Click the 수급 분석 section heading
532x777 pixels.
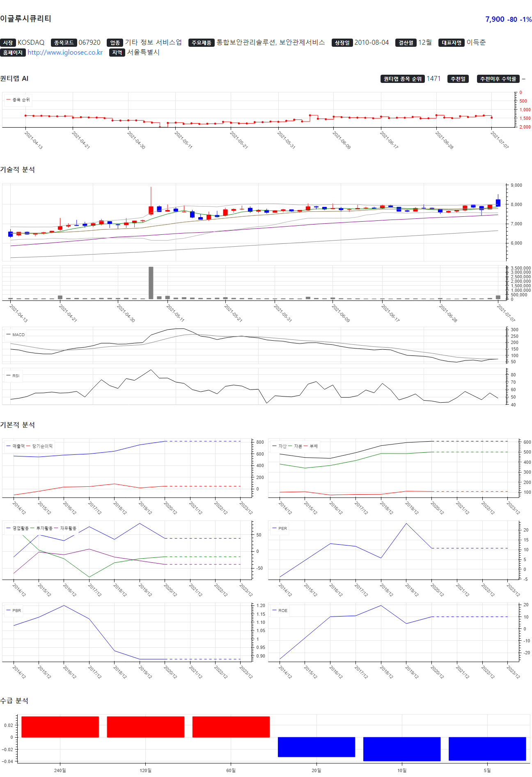click(x=14, y=701)
